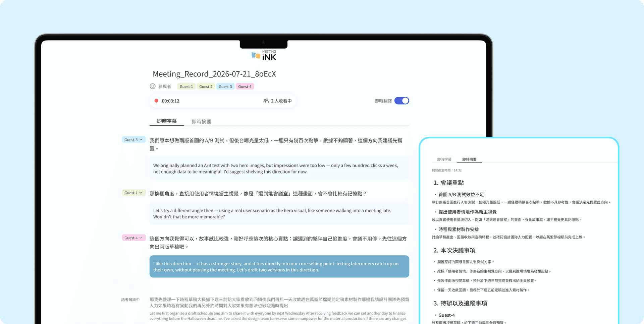
Task: Select 即時摘要 tab in the summary panel
Action: 469,159
